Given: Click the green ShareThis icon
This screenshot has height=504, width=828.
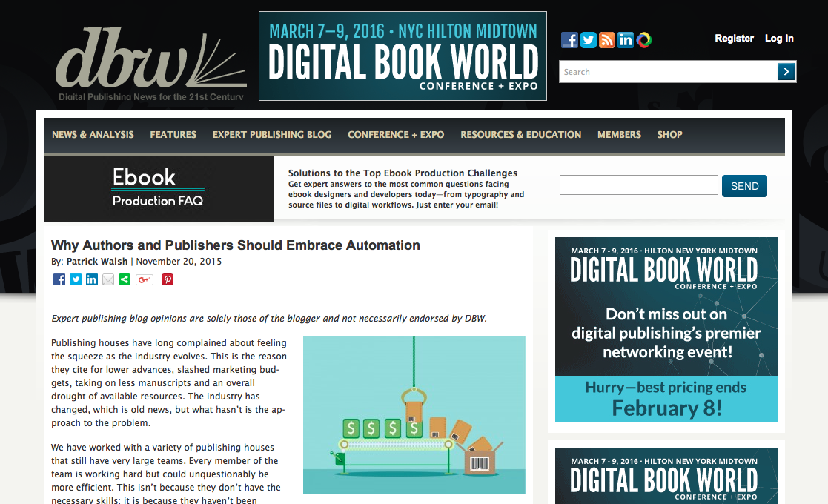Looking at the screenshot, I should (x=125, y=279).
